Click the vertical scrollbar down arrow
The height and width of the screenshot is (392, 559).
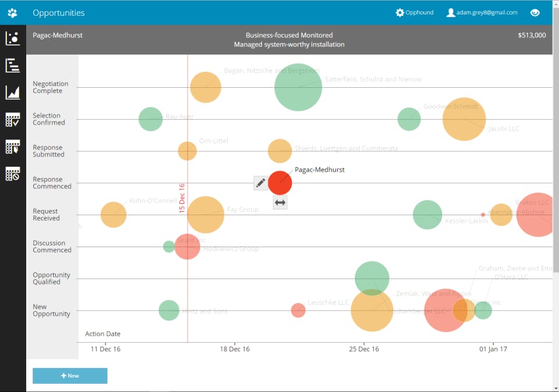point(556,389)
